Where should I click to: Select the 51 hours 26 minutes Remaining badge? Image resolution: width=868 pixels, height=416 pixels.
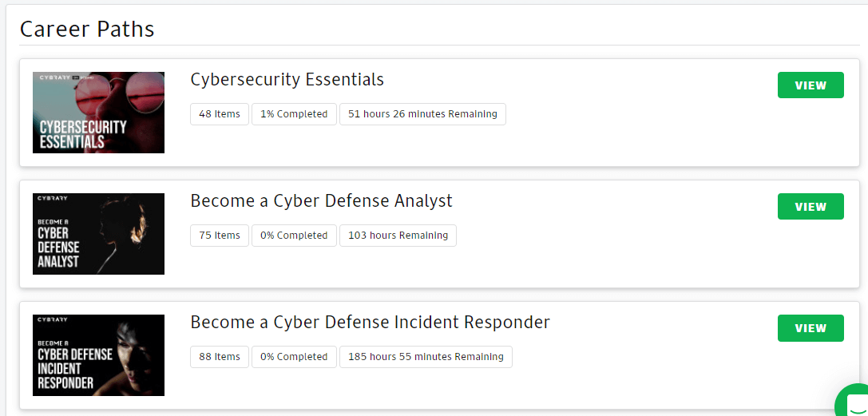pos(422,114)
